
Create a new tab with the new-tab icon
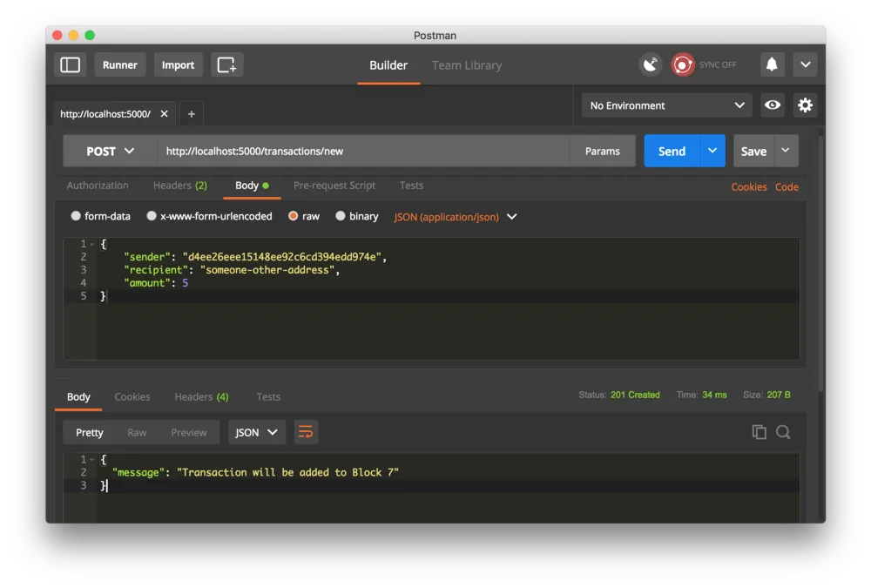(x=226, y=64)
